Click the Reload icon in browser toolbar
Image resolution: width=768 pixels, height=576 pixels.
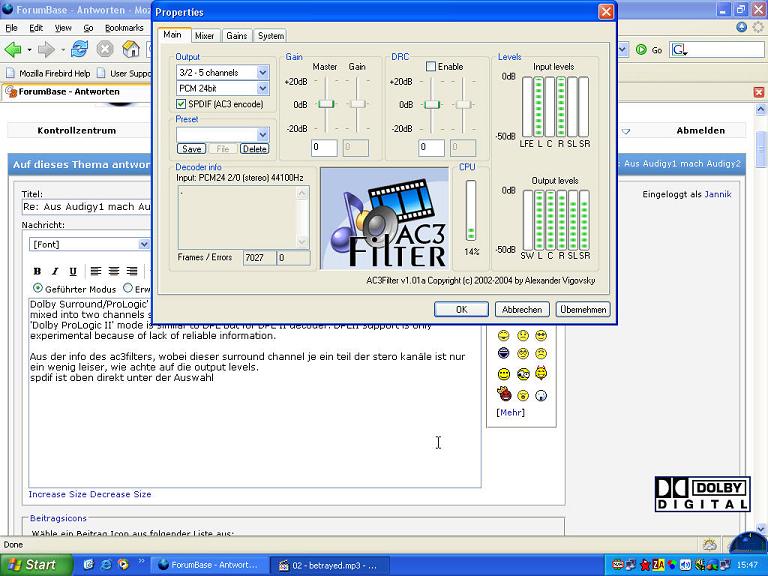[79, 49]
